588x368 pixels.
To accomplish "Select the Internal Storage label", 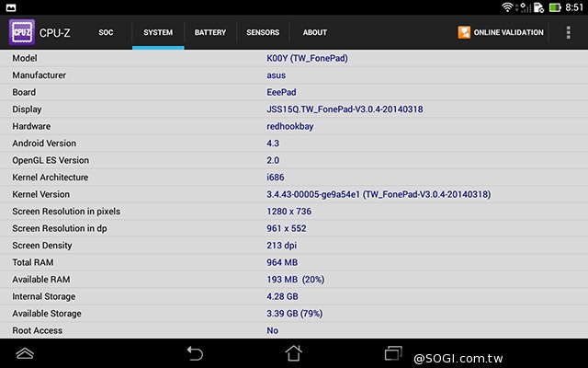I will click(43, 296).
